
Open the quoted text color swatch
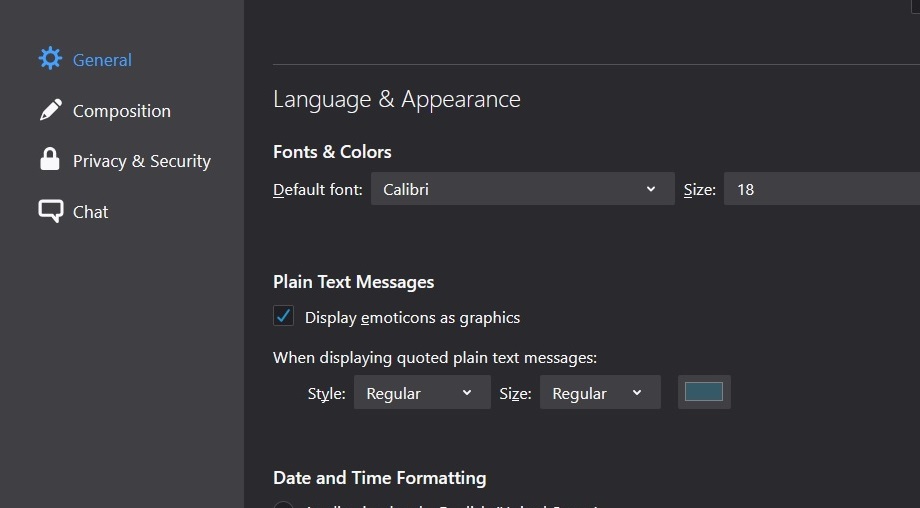click(704, 392)
